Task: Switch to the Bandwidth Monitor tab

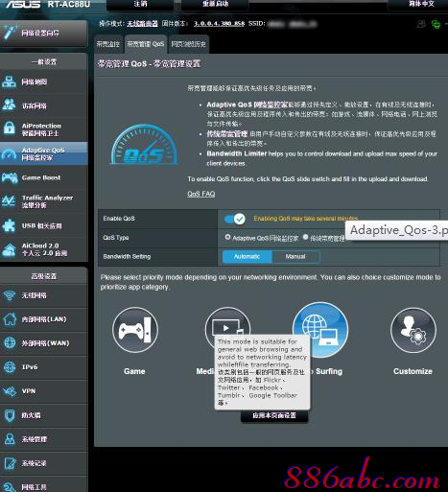Action: pyautogui.click(x=108, y=44)
